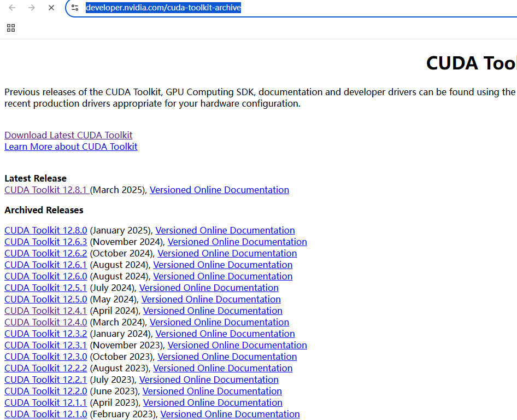Open CUDA Toolkit 12.6.0 link
This screenshot has width=517, height=420.
tap(46, 277)
